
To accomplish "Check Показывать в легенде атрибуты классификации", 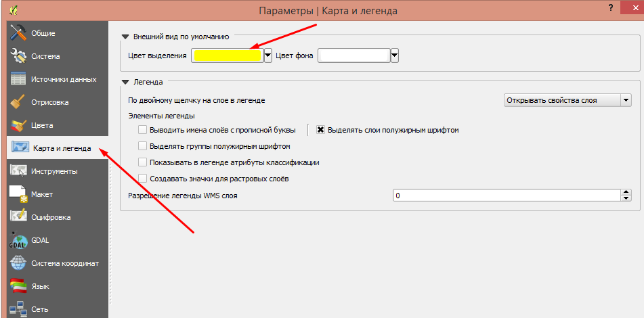I will [142, 162].
